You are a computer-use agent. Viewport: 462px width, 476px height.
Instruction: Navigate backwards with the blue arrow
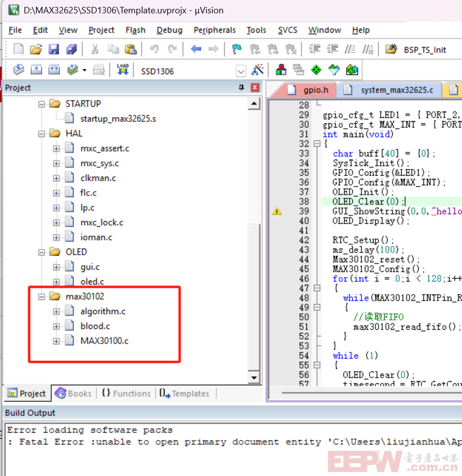196,49
